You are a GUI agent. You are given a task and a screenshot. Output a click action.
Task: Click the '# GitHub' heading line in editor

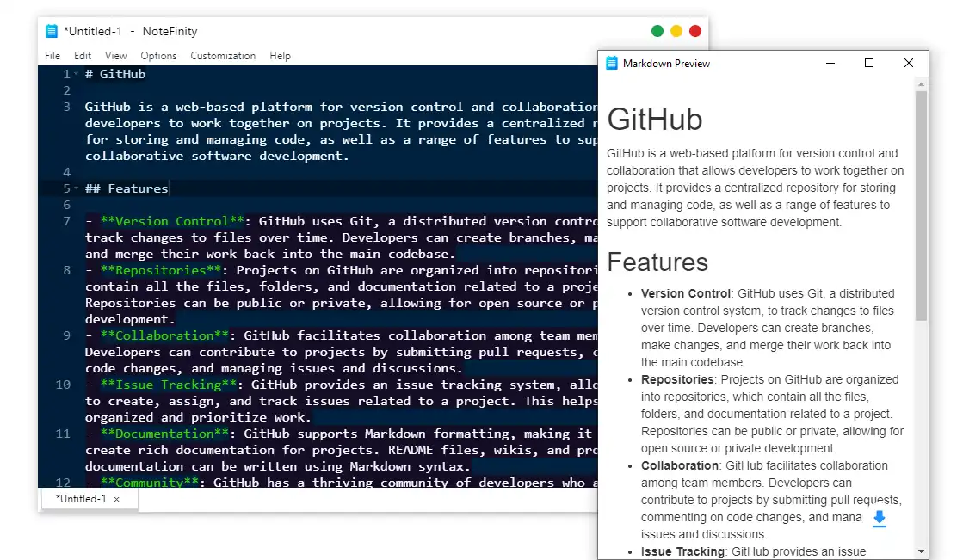tap(115, 74)
